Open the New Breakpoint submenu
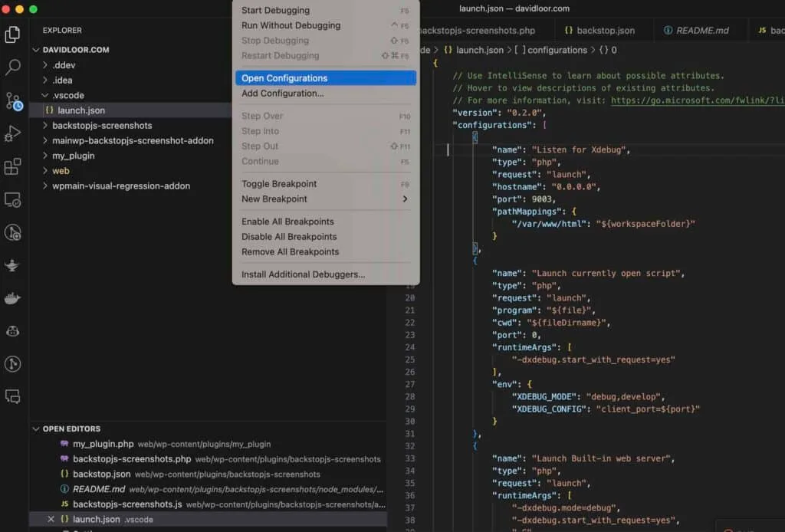The height and width of the screenshot is (532, 785). point(325,199)
